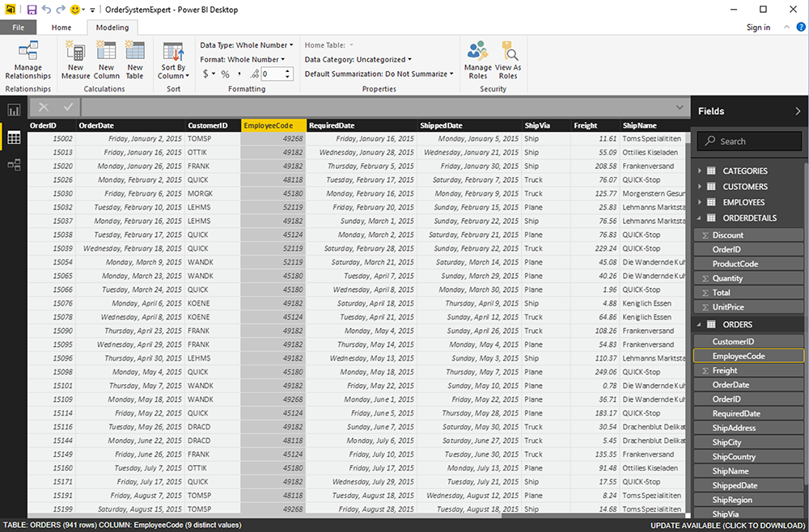Click the decimal places number field

[x=271, y=74]
